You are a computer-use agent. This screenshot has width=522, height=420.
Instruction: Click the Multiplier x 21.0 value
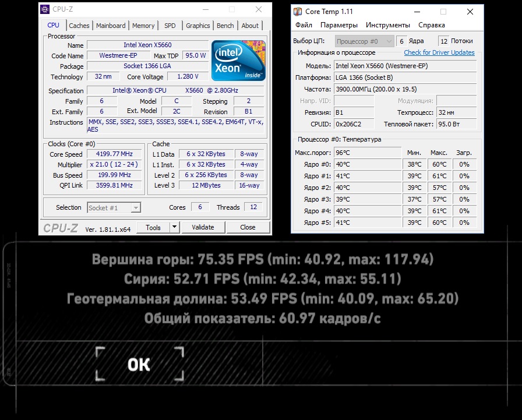[114, 164]
